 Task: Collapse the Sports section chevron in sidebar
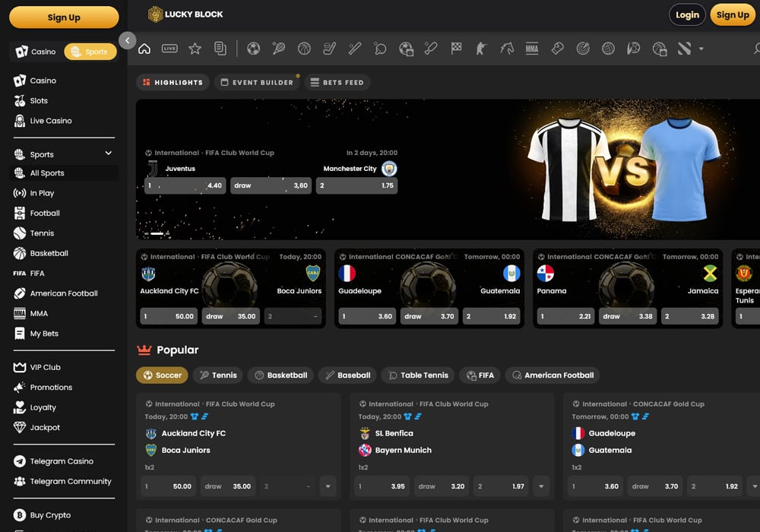pos(109,153)
